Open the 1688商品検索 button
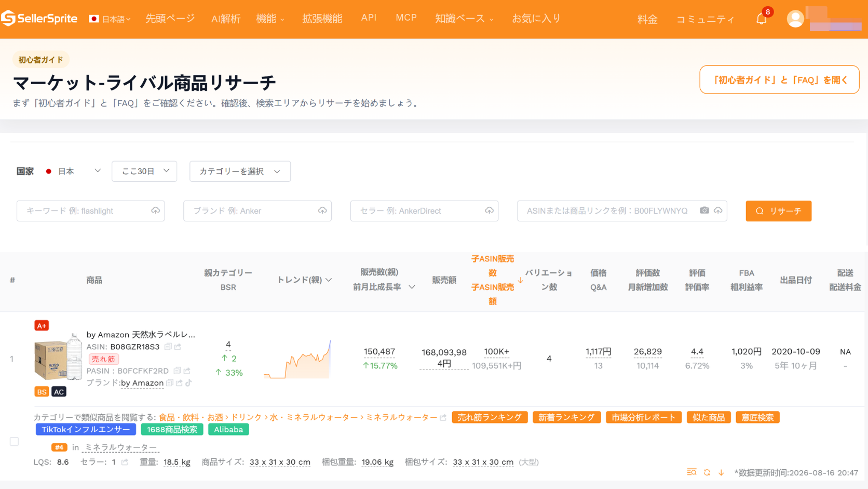Viewport: 868px width, 489px height. 172,429
